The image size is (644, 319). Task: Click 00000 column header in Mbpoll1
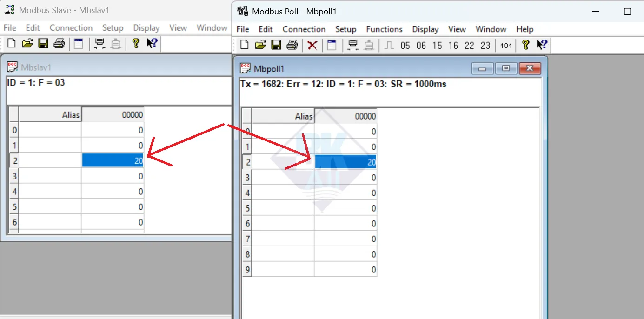tap(345, 116)
